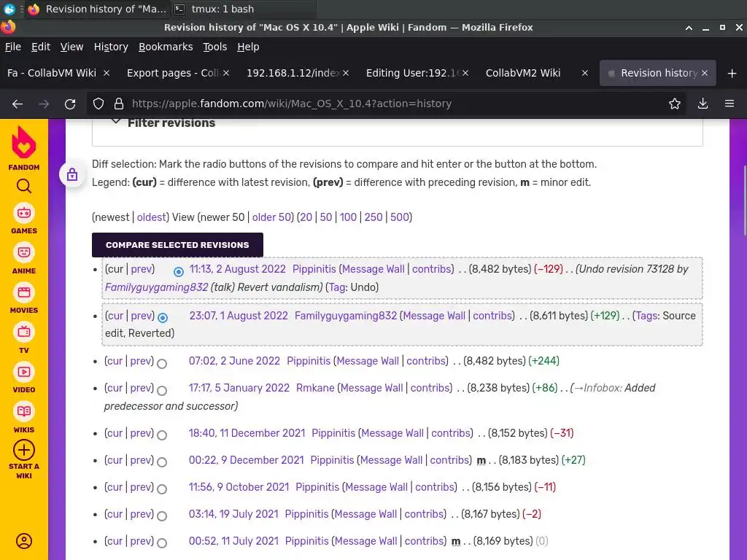The image size is (747, 560).
Task: Click the tmux terminal taskbar icon
Action: [179, 9]
